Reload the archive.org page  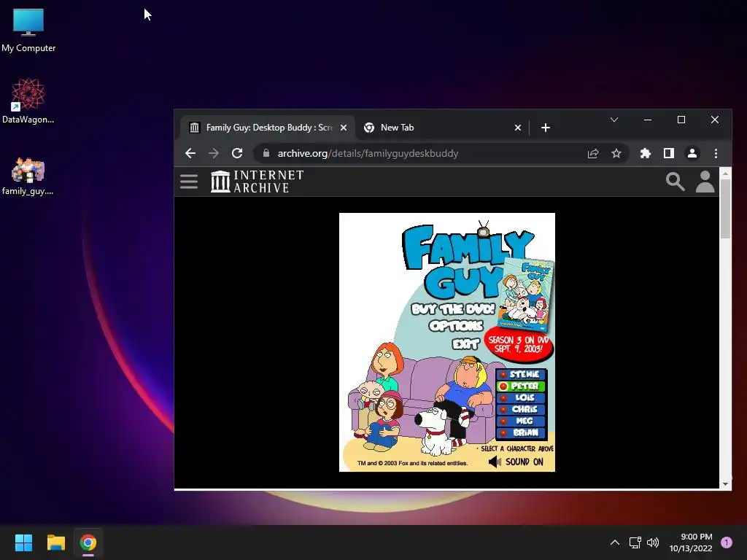tap(237, 153)
